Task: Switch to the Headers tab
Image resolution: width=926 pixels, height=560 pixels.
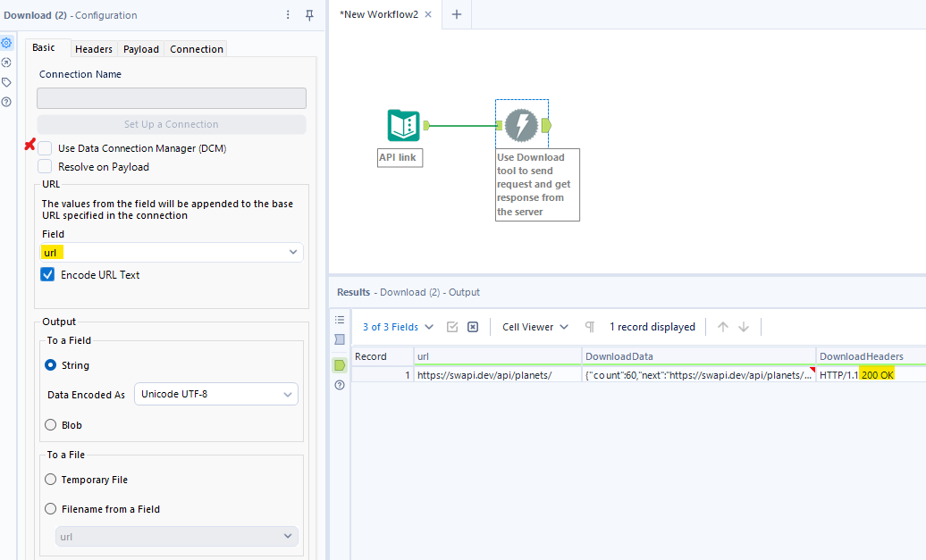Action: tap(93, 49)
